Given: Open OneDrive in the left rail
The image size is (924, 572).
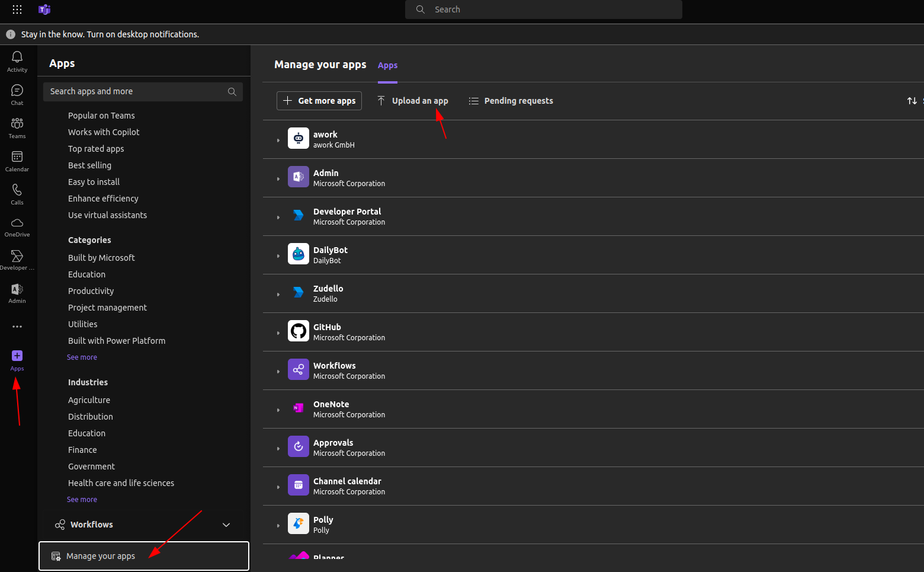Looking at the screenshot, I should 17,227.
